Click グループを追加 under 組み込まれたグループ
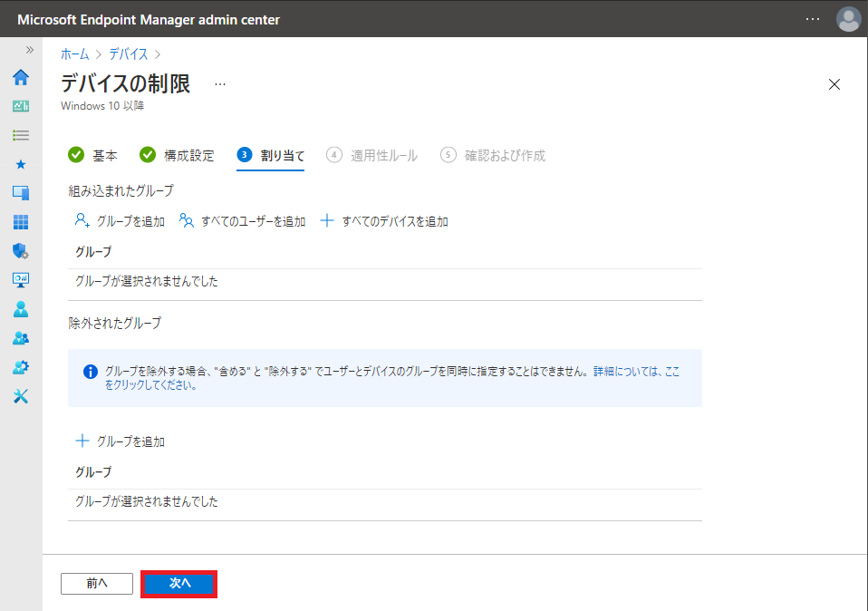Viewport: 868px width, 611px height. click(120, 221)
